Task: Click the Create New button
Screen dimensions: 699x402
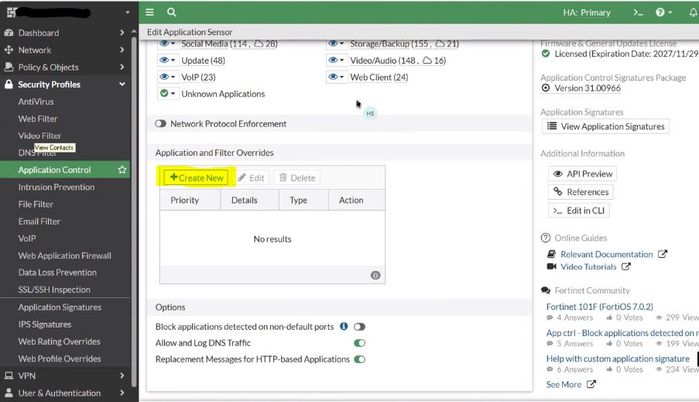Action: pyautogui.click(x=196, y=177)
